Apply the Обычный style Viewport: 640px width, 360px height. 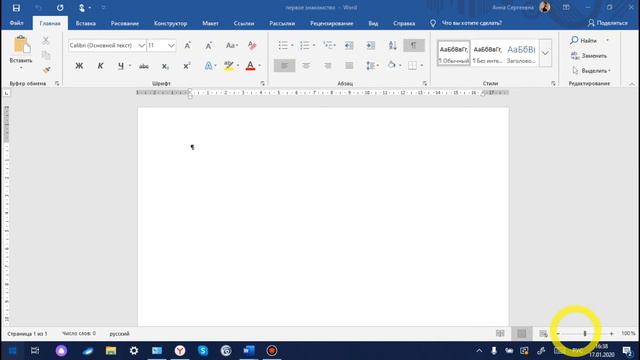(453, 53)
